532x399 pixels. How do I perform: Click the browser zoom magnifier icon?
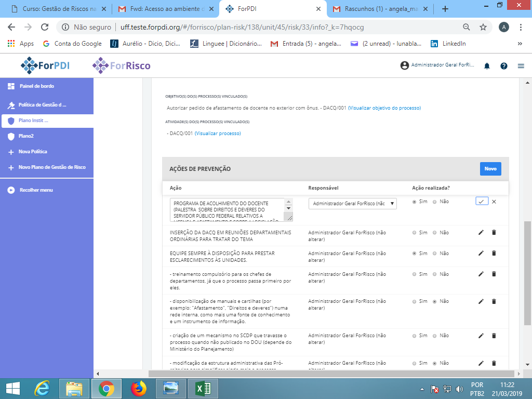pos(467,27)
